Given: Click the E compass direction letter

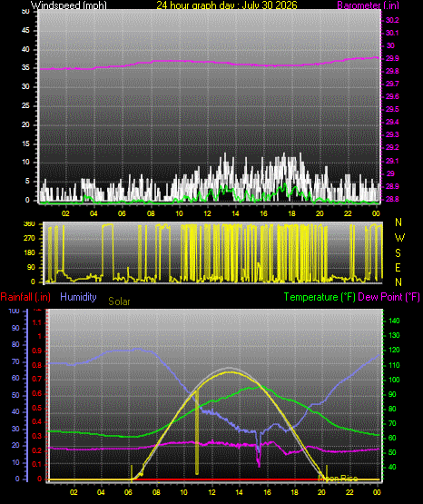Looking at the screenshot, I should 398,267.
